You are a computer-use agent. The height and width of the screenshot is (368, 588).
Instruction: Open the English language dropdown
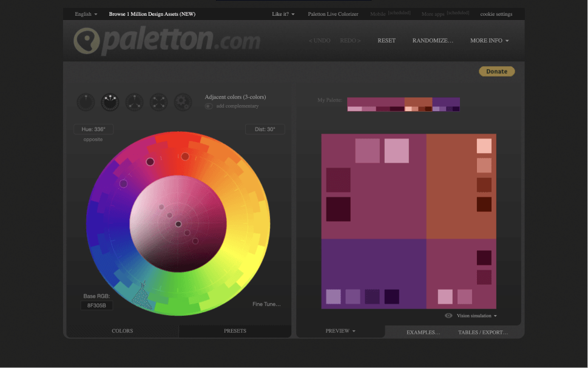(x=86, y=14)
